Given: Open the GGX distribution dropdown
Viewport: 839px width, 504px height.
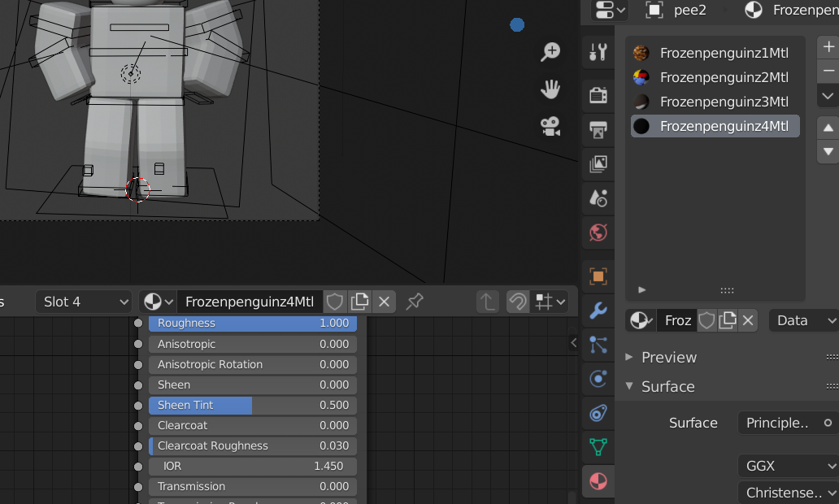Looking at the screenshot, I should pos(789,466).
